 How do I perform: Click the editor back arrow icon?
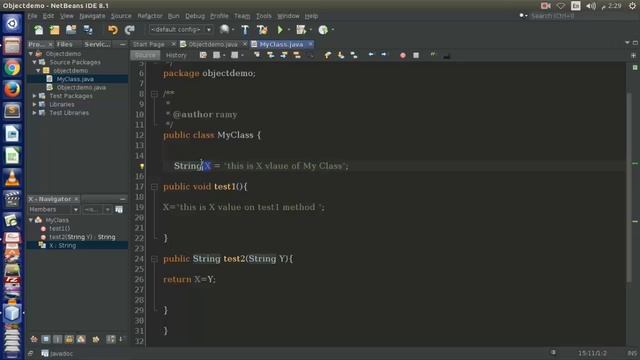tap(371, 55)
